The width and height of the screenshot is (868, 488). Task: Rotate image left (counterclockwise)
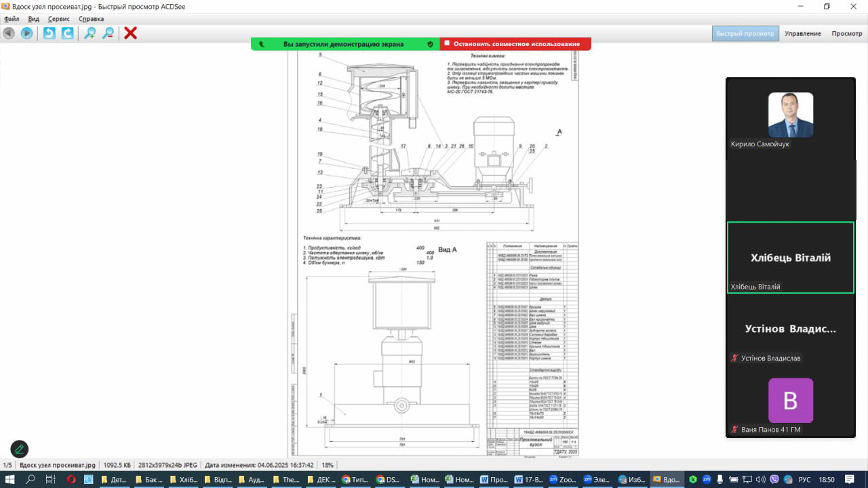click(50, 33)
